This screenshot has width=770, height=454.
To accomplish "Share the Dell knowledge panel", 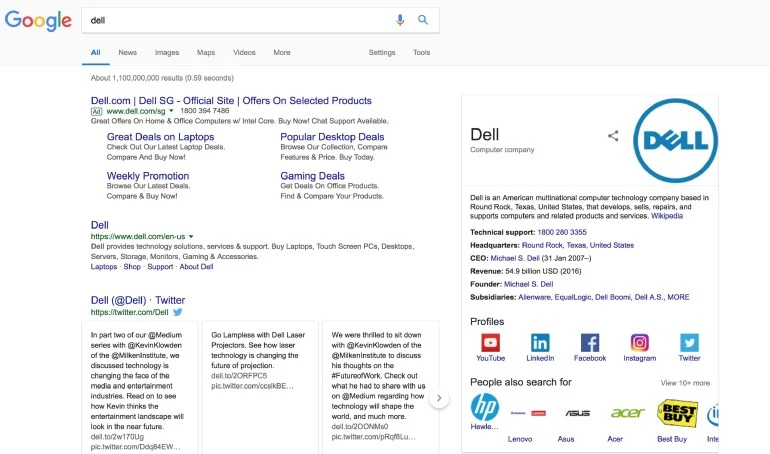I will pyautogui.click(x=613, y=136).
